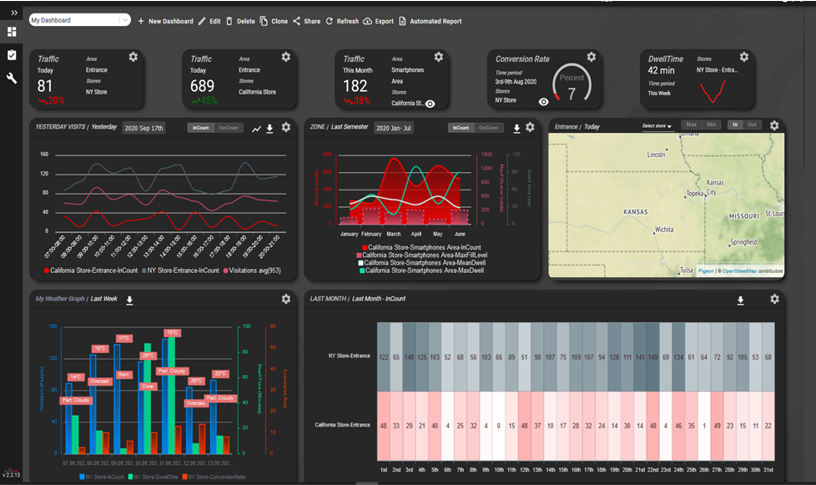This screenshot has width=816, height=485.
Task: Switch Yesterday Visits to line chart icon
Action: [256, 129]
